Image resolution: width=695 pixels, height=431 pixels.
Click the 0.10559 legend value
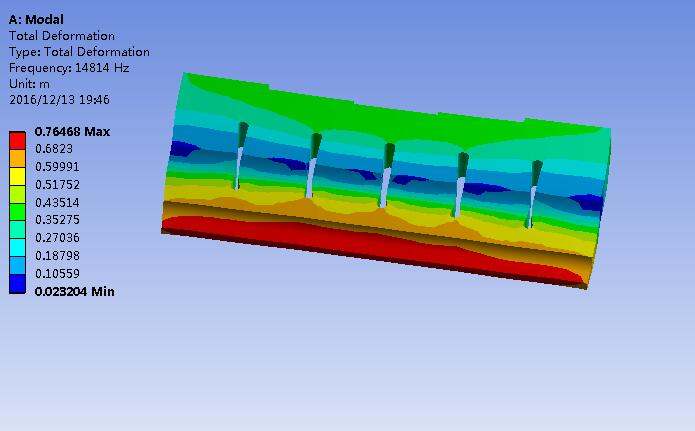[57, 274]
